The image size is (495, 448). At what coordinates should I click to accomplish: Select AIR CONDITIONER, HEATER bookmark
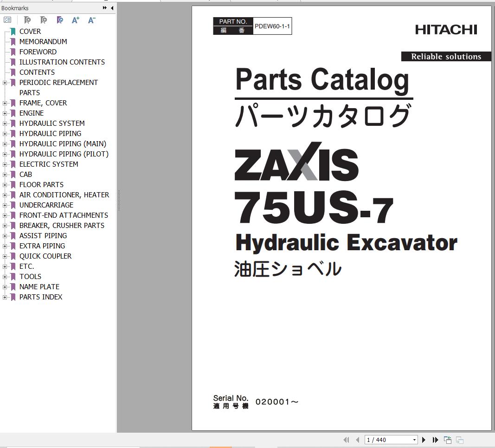click(64, 195)
